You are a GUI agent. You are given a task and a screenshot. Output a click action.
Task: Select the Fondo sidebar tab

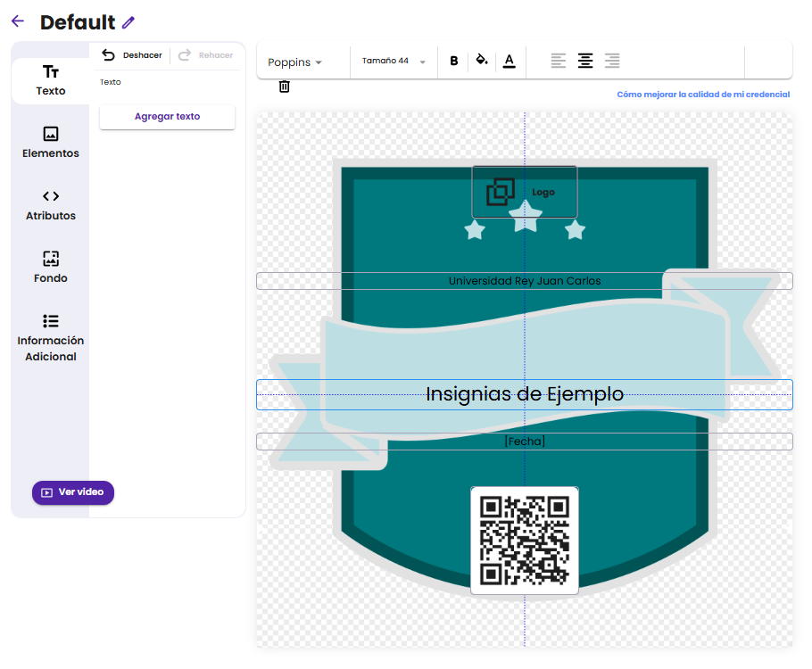point(51,268)
